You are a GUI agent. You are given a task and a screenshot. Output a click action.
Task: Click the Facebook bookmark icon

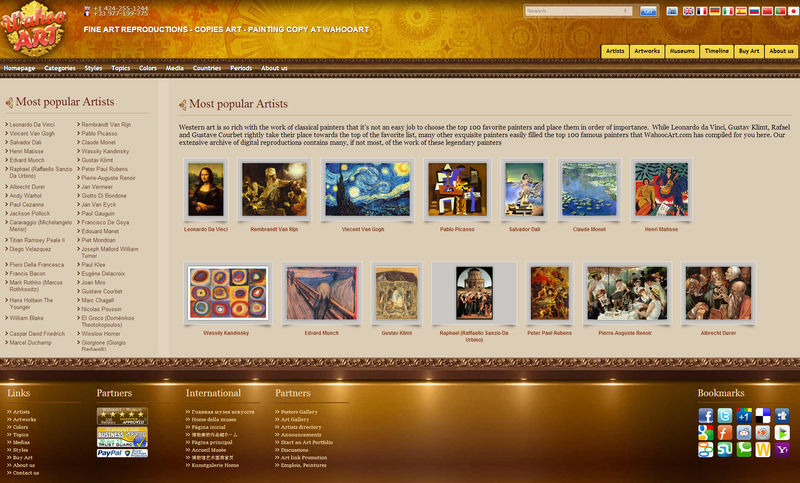(x=706, y=415)
